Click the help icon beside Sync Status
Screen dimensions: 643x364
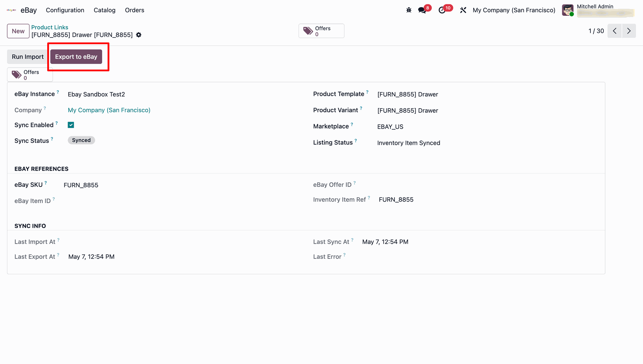click(52, 139)
